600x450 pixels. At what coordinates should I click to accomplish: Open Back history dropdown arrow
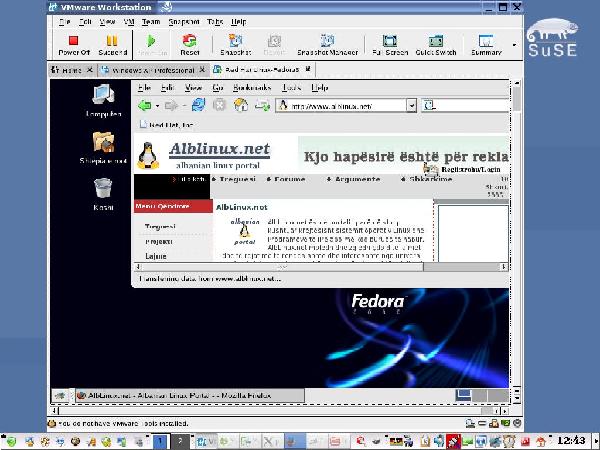157,106
